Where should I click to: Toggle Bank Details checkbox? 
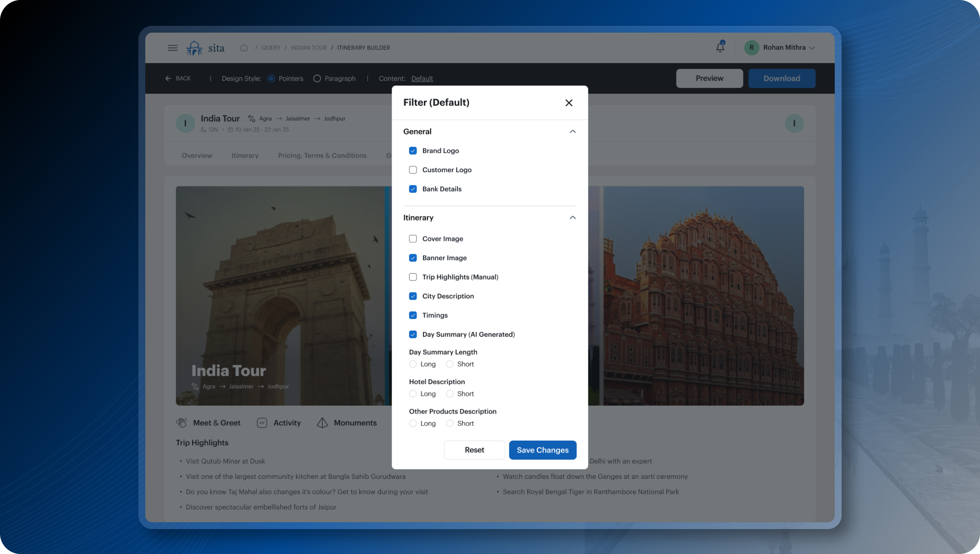coord(413,189)
